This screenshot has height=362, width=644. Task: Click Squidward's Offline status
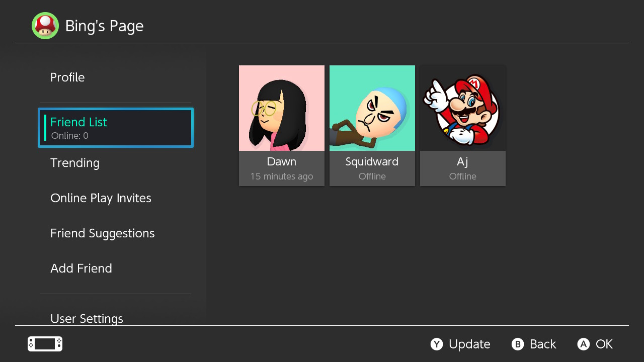pyautogui.click(x=372, y=176)
